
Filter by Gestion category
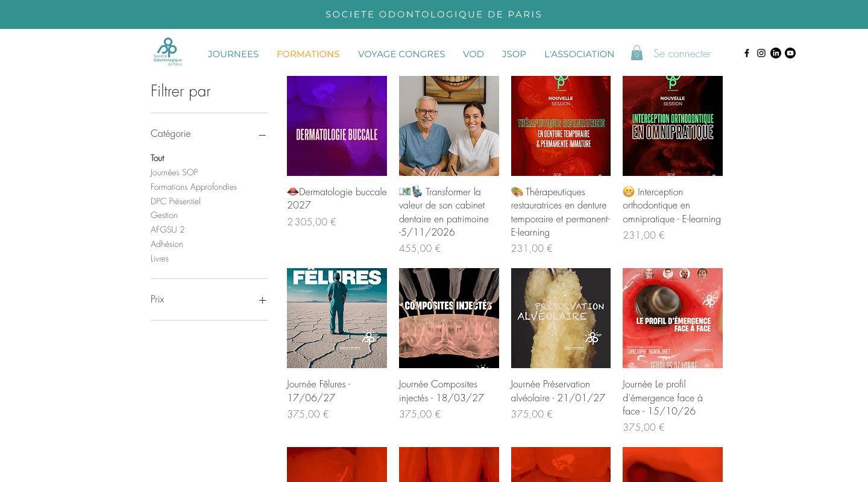click(x=164, y=215)
